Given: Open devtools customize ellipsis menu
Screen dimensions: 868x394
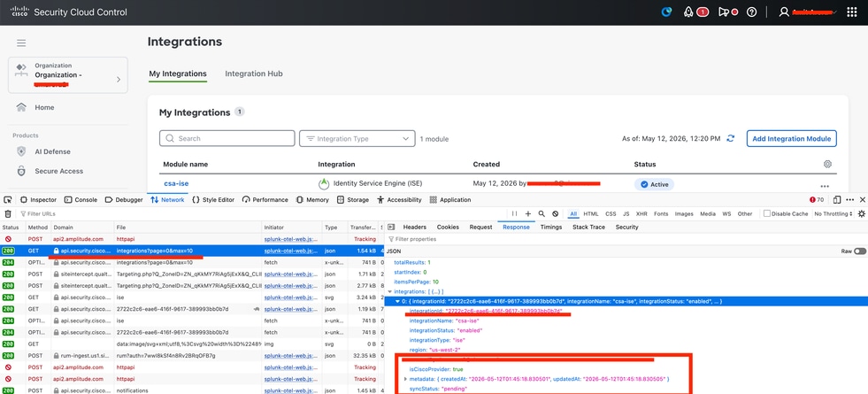Looking at the screenshot, I should pos(849,199).
